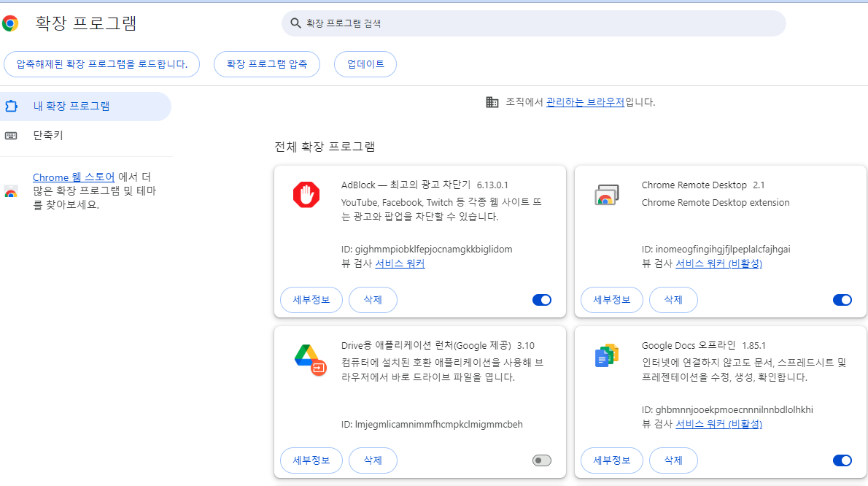Open Google Docs 오프라인 서비스 워커 (비활성) link
Screen dimensions: 868x486
(x=718, y=424)
